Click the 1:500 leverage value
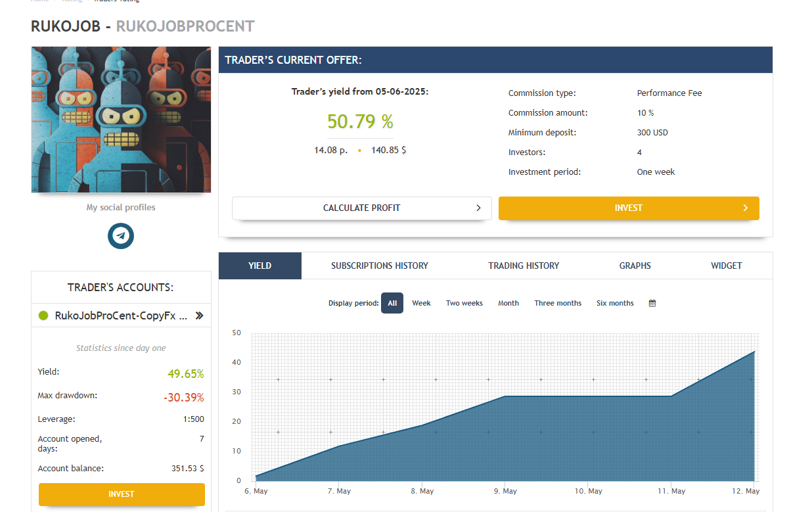The image size is (812, 512). [194, 419]
